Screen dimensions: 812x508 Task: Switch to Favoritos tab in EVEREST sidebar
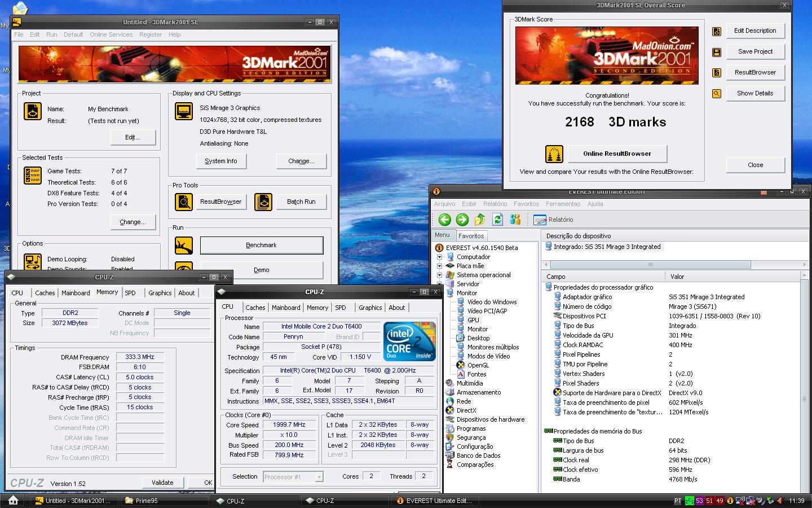coord(471,236)
